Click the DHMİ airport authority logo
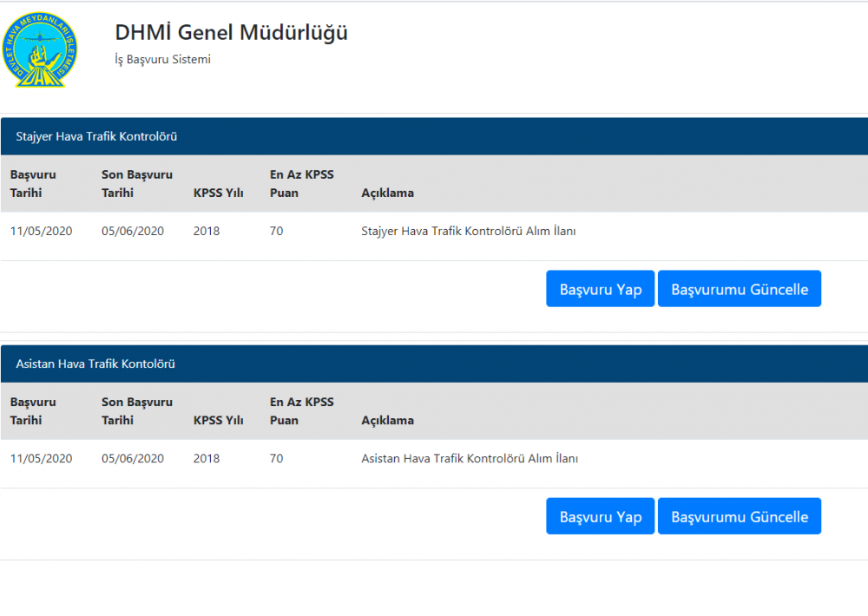 pyautogui.click(x=40, y=49)
